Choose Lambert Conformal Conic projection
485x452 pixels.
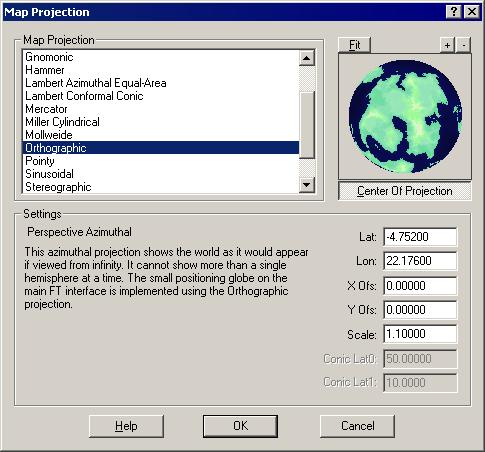[84, 96]
